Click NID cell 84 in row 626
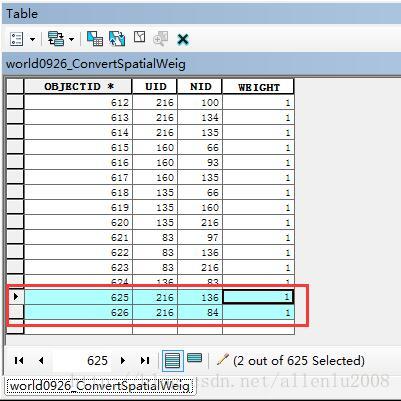 [200, 312]
